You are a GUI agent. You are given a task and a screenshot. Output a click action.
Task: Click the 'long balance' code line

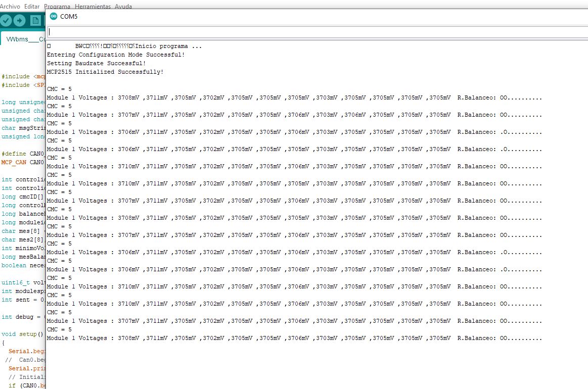23,214
